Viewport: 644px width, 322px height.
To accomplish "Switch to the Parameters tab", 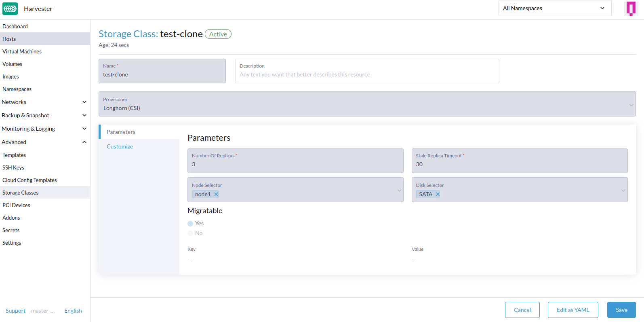I will pyautogui.click(x=139, y=132).
